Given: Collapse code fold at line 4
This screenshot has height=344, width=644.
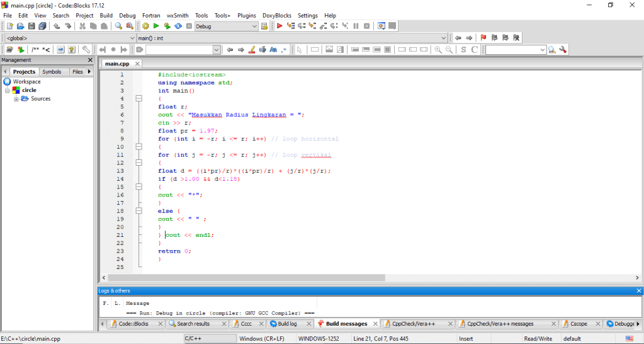Looking at the screenshot, I should coord(138,98).
